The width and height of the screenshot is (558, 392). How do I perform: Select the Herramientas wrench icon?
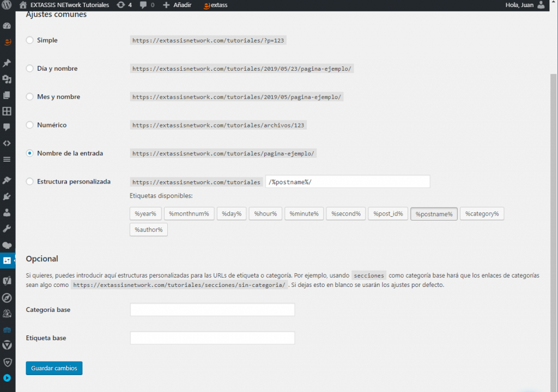pyautogui.click(x=8, y=229)
